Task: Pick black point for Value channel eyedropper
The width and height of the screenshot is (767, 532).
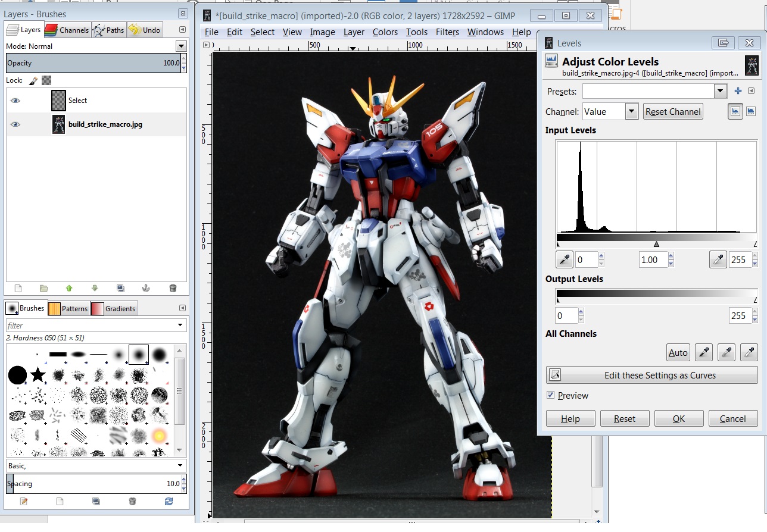Action: pos(564,259)
